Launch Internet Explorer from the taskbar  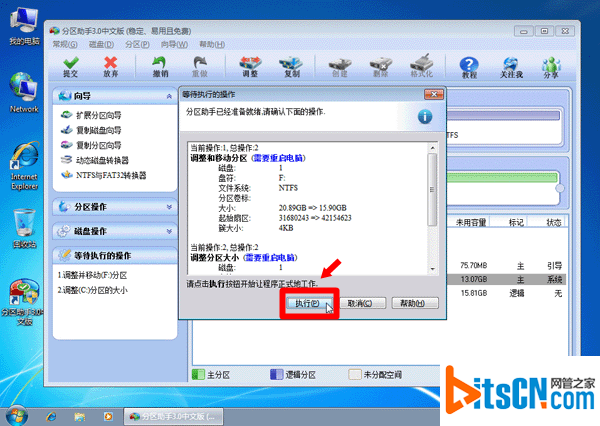click(51, 416)
